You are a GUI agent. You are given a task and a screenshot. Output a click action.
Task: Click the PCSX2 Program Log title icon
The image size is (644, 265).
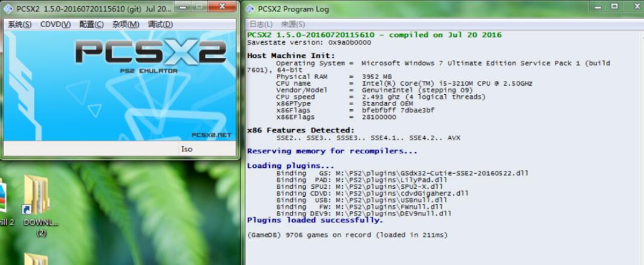coord(250,8)
